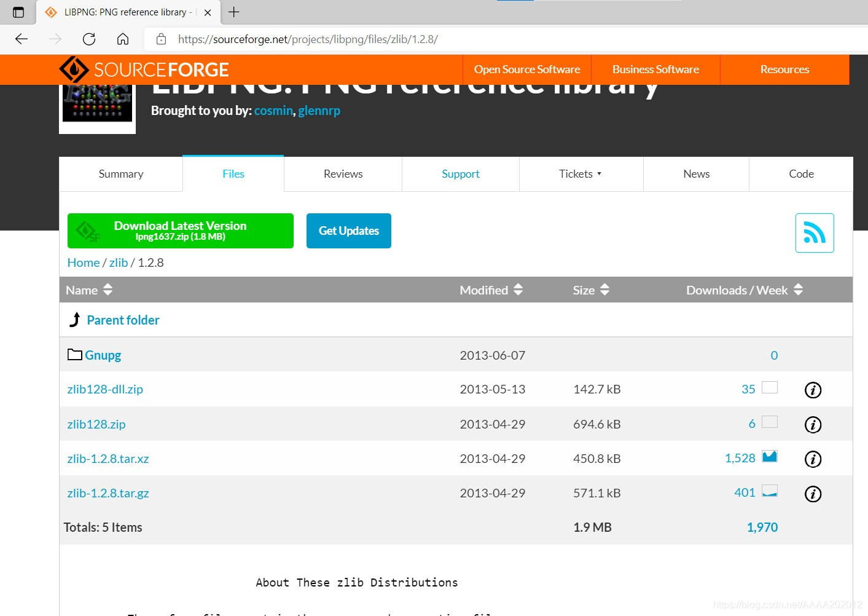Select the 2013-06-07 modified date
The image size is (868, 616).
point(493,355)
